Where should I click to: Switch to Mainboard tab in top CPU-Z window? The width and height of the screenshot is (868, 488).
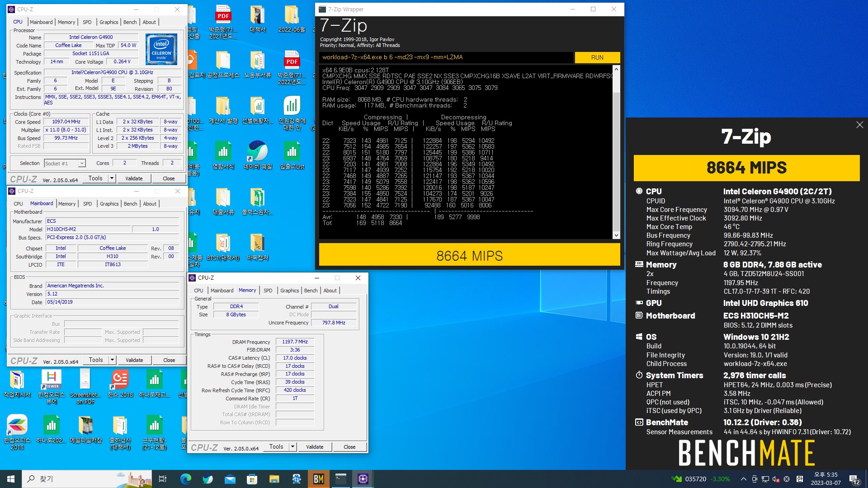(x=41, y=22)
